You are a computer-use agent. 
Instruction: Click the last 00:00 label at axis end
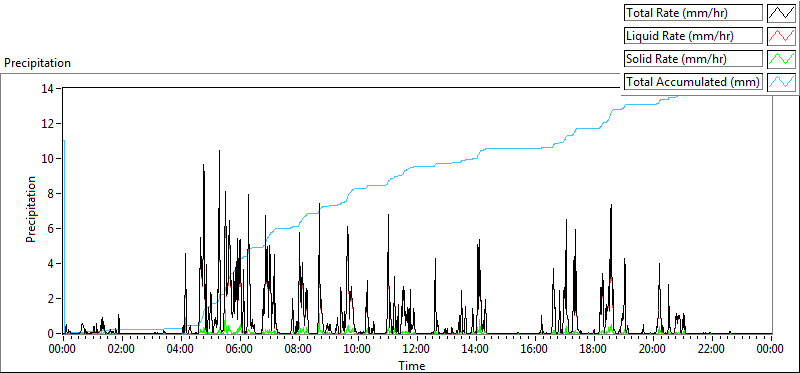(770, 349)
